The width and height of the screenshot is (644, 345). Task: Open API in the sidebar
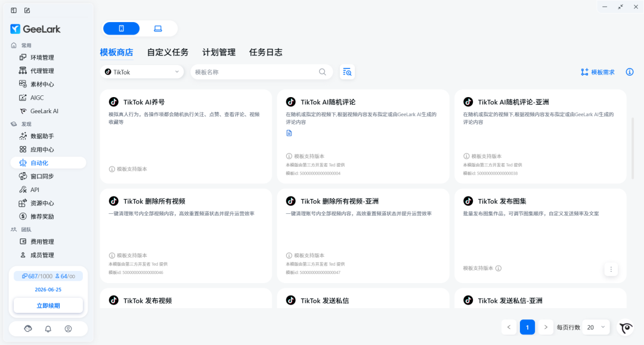coord(48,190)
